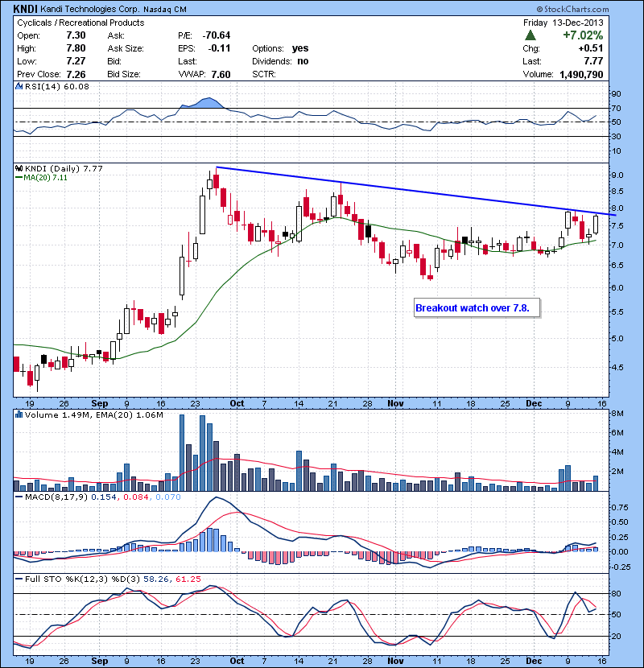Screen dimensions: 644x668
Task: Click the stochastic %K value 58.26
Action: [156, 579]
